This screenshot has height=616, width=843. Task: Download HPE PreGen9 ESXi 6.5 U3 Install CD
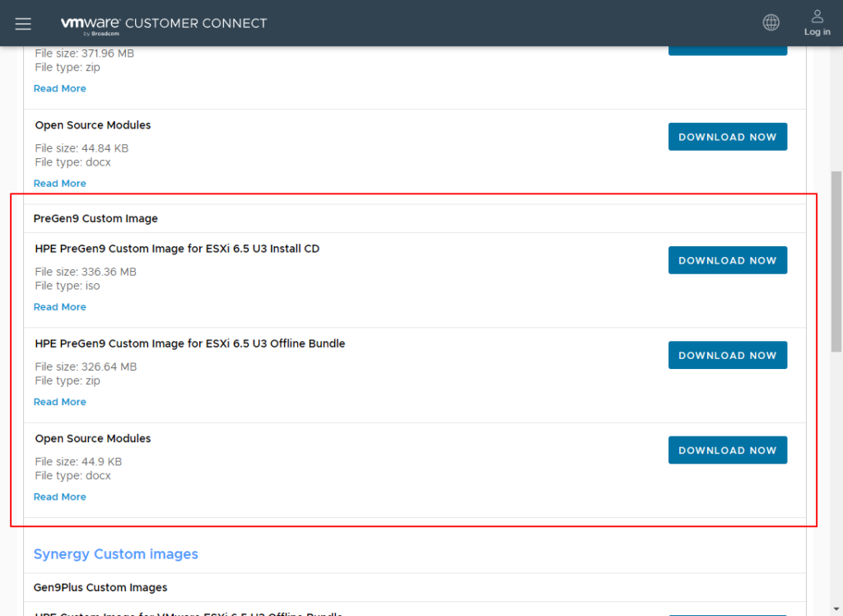pos(728,260)
